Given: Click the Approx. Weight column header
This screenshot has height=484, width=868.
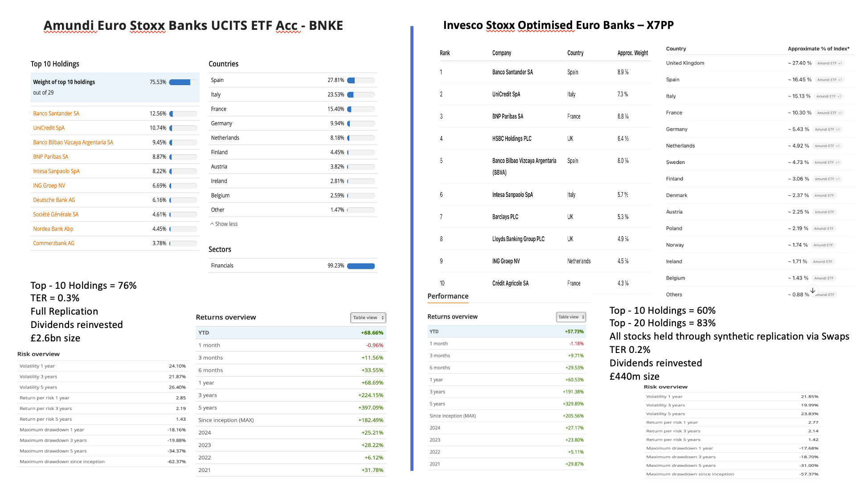Looking at the screenshot, I should [x=633, y=53].
